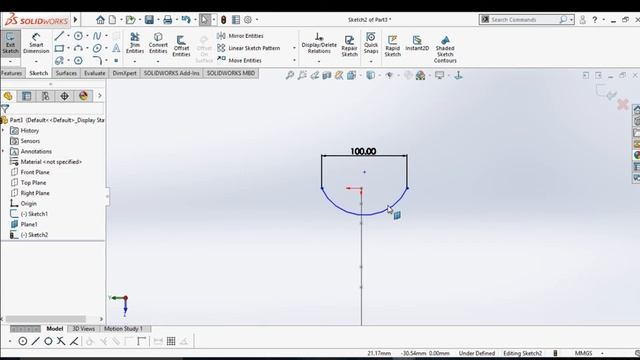Click Move Entities
The width and height of the screenshot is (640, 360).
coord(240,60)
